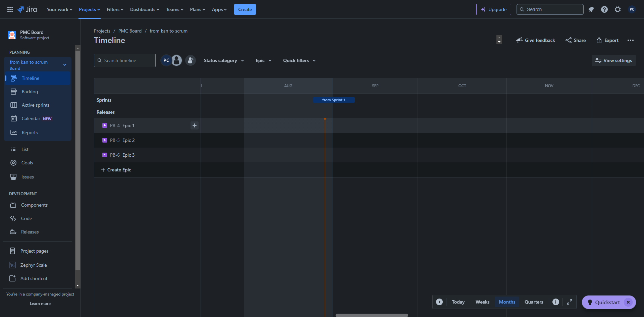644x317 pixels.
Task: Open the Quick filters dropdown
Action: pos(299,60)
